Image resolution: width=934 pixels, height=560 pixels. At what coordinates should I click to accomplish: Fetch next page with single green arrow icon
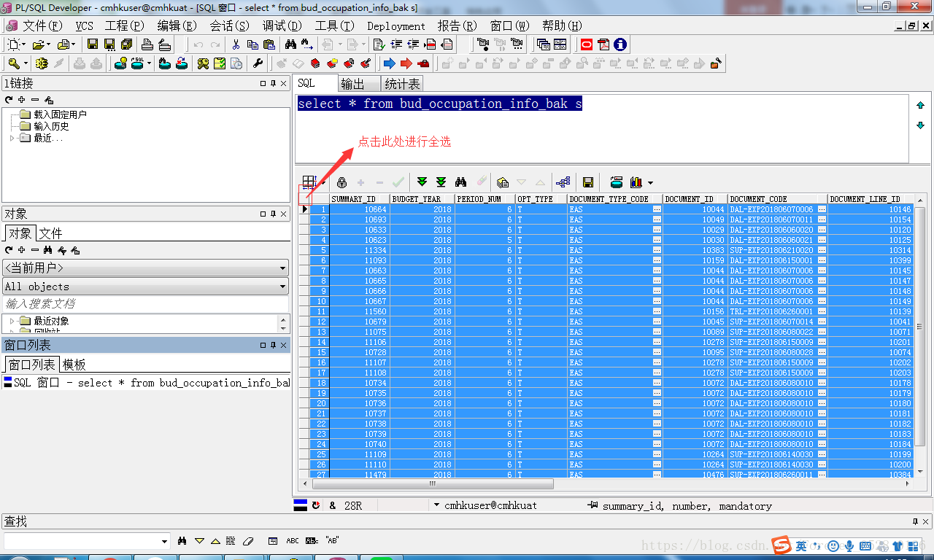coord(422,182)
